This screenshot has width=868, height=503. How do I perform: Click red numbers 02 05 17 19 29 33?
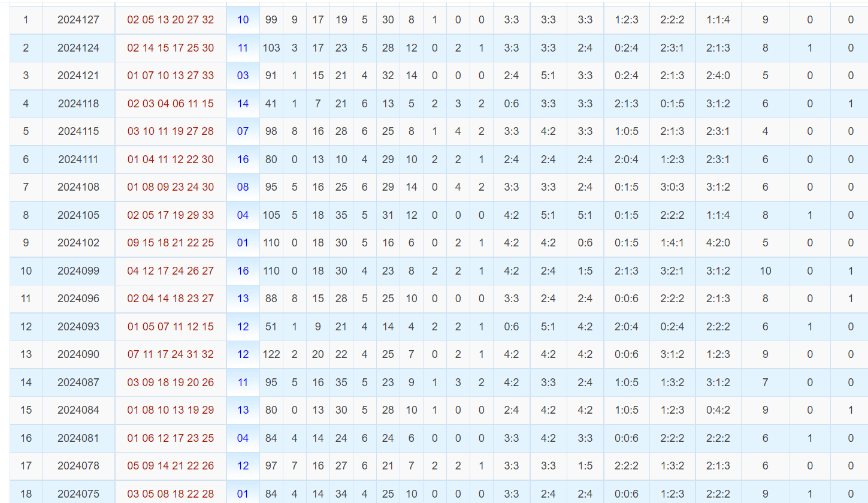171,215
